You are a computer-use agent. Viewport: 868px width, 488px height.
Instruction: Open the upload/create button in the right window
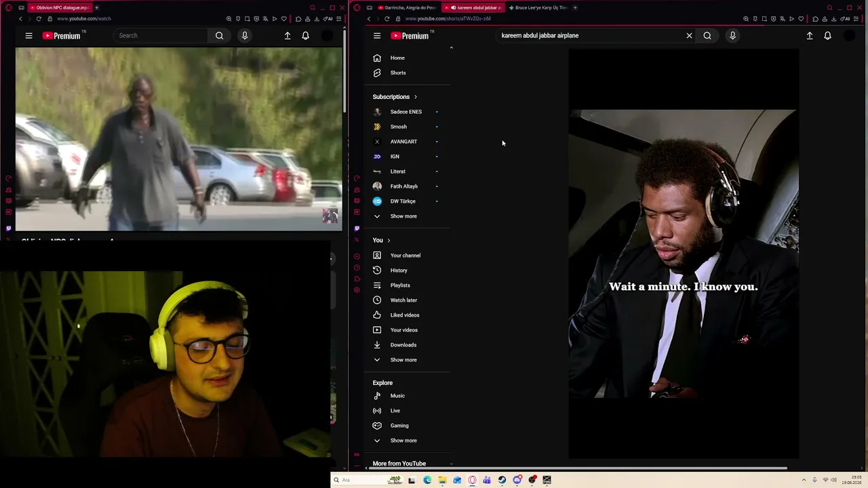(810, 35)
